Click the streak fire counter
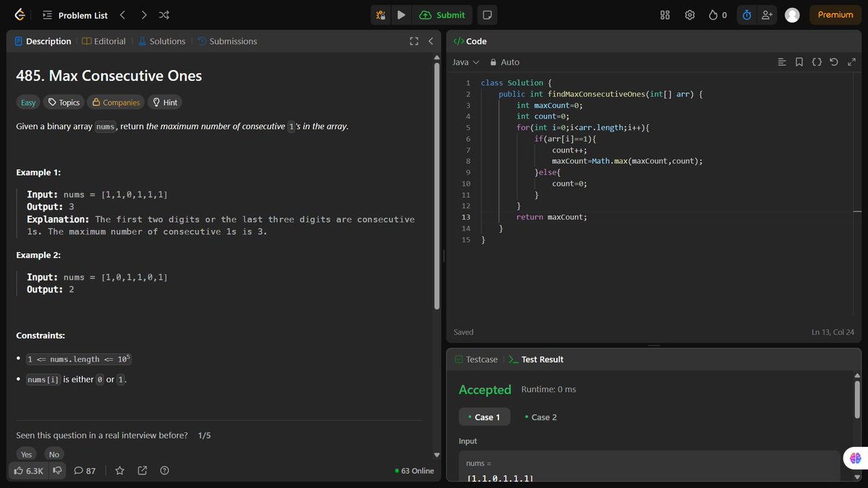868x488 pixels. 717,14
